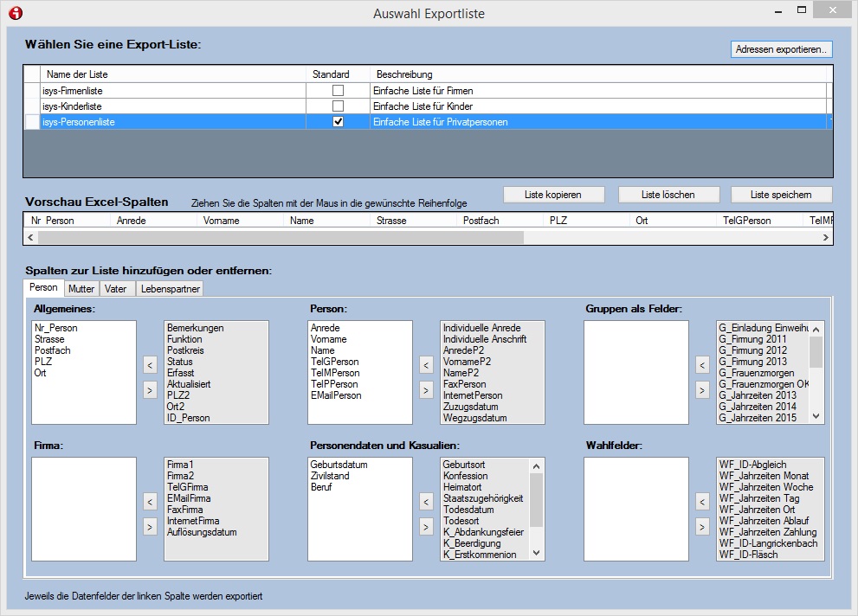Check Standard box for isys-Kinderliste

[339, 106]
